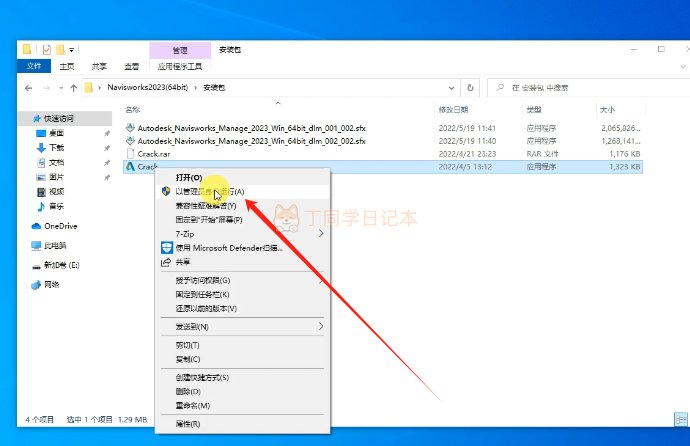Viewport: 690px width, 446px height.
Task: Open 视频 in the navigation pane
Action: pos(56,191)
